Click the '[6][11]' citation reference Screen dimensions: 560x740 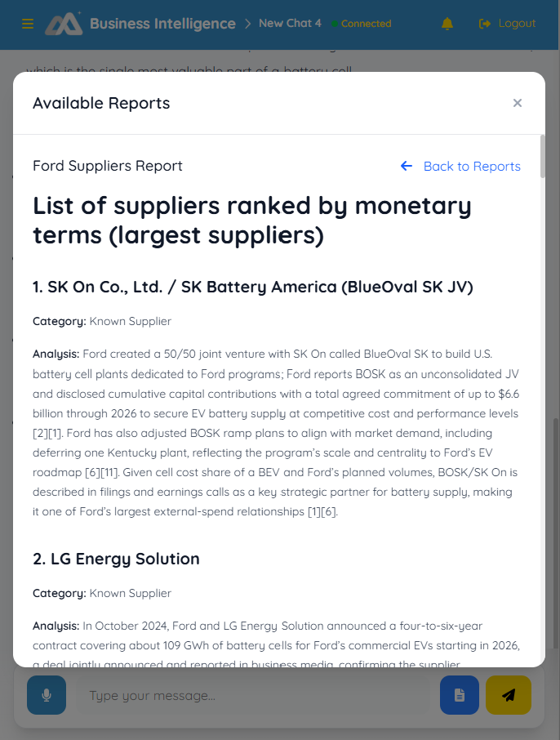102,472
